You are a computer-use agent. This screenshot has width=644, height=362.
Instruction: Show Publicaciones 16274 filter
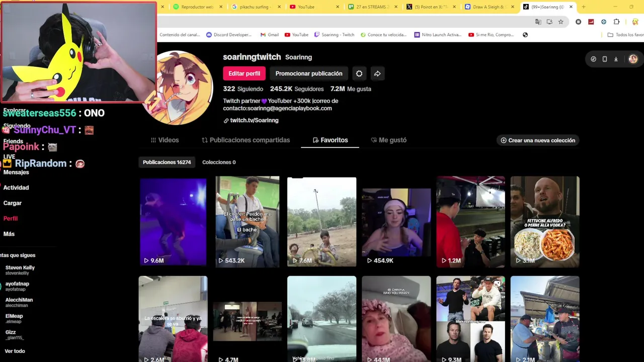(x=167, y=162)
